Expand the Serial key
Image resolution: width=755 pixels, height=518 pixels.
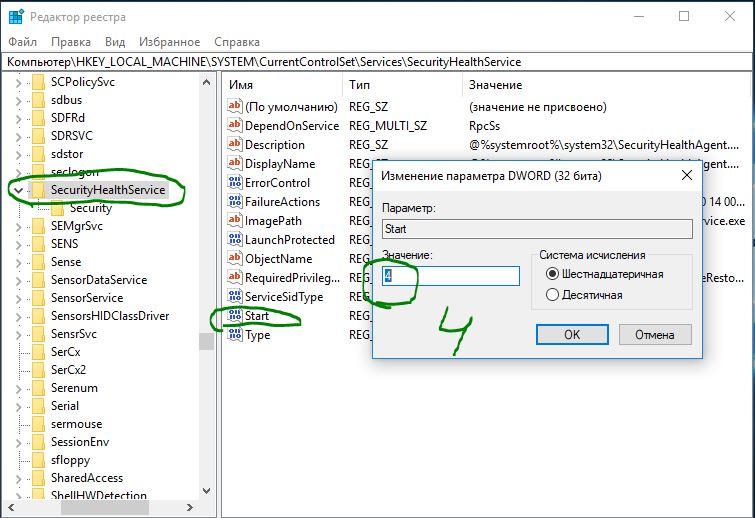click(x=18, y=407)
